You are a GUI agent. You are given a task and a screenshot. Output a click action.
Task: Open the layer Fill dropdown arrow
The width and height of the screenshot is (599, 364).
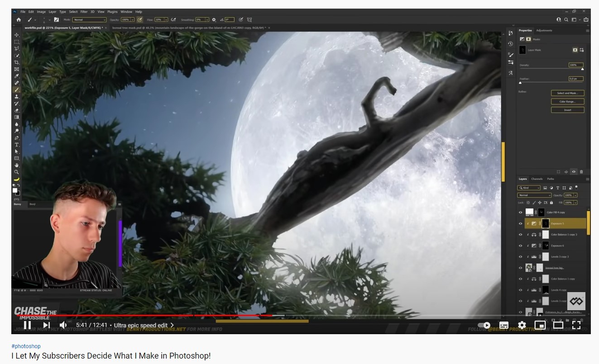[x=575, y=203]
